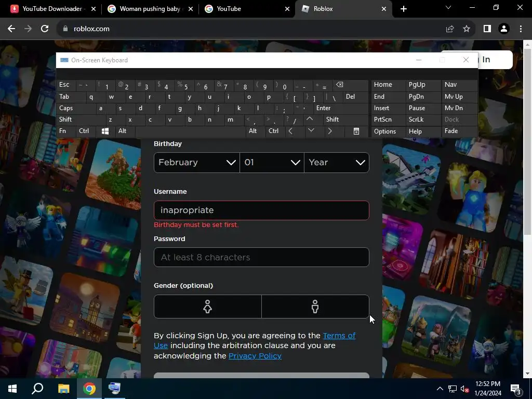Select the female gender icon
The width and height of the screenshot is (532, 399).
pyautogui.click(x=208, y=307)
